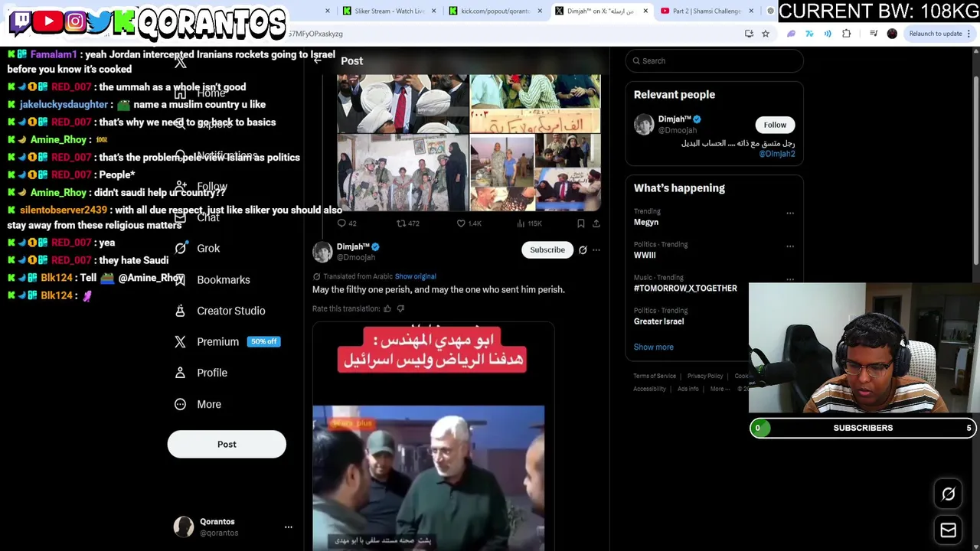This screenshot has height=551, width=980.
Task: Open the Chrome profile avatar
Action: [892, 34]
